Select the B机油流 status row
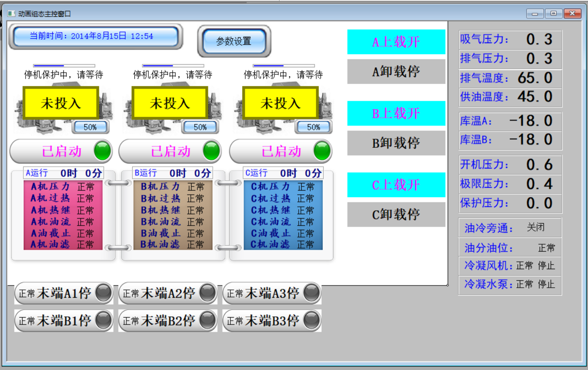The width and height of the screenshot is (588, 370). click(173, 222)
